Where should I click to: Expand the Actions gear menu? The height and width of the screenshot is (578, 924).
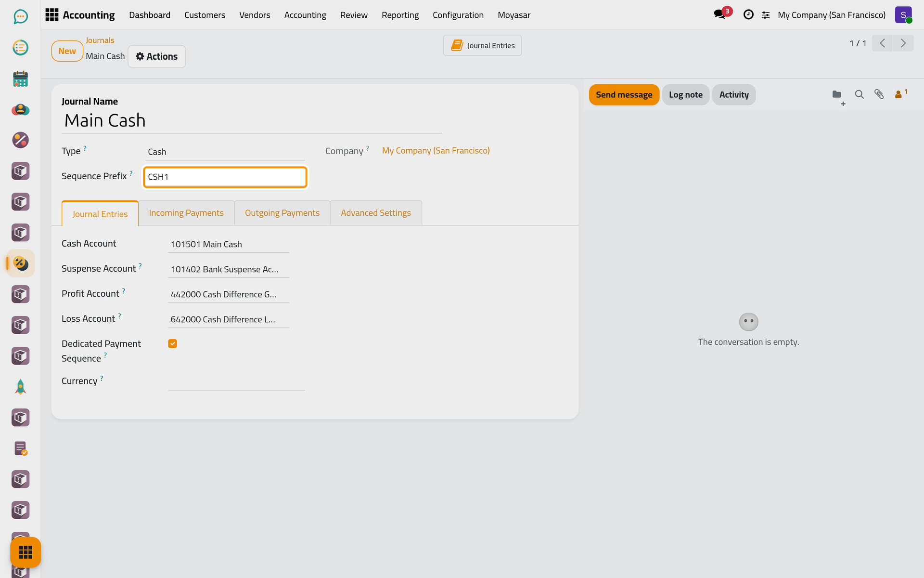click(157, 56)
